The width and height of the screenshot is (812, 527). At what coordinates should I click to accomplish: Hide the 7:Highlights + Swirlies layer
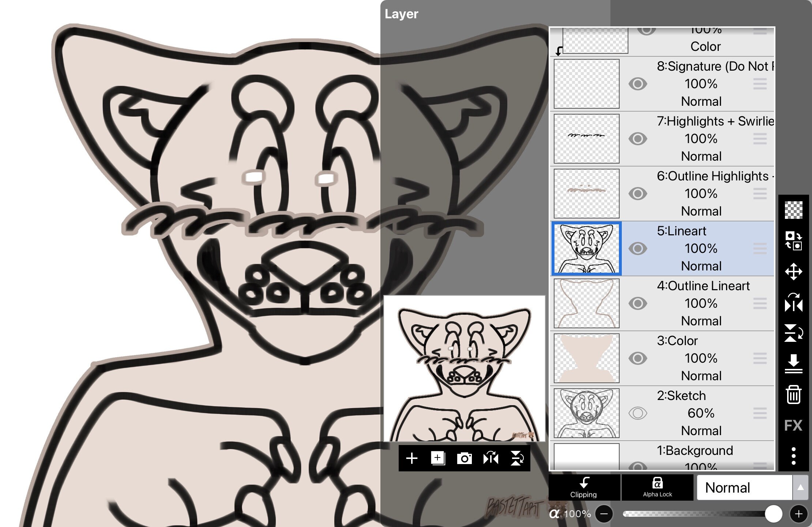click(x=638, y=139)
